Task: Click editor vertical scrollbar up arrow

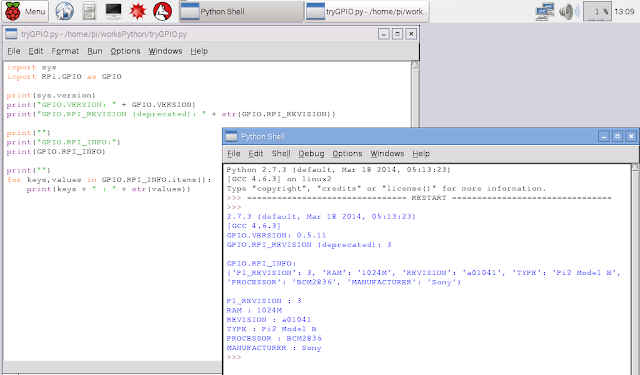Action: [x=415, y=65]
